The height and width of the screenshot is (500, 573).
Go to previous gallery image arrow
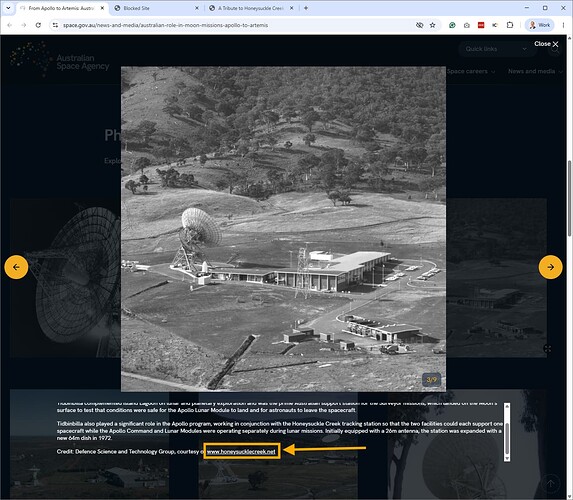(x=16, y=267)
